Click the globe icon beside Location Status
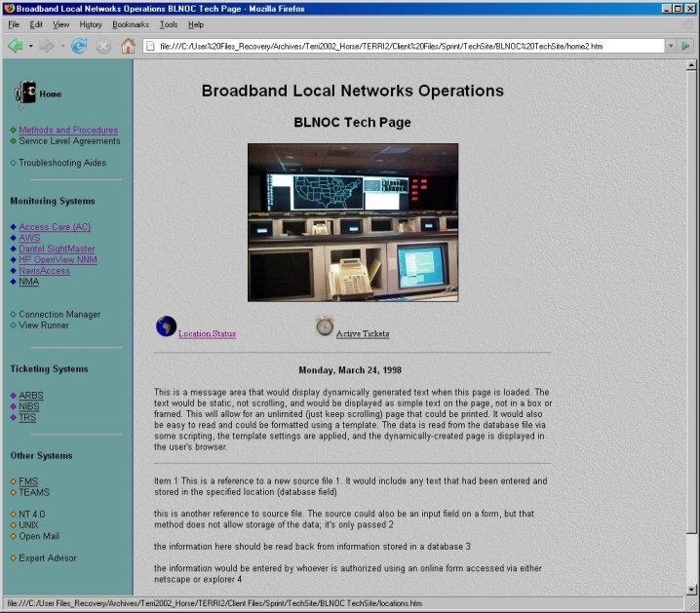 (x=166, y=326)
